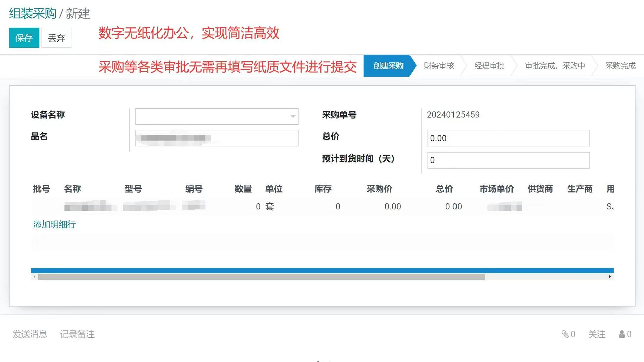Click the 添加明细行 link
The image size is (644, 362).
(x=54, y=224)
